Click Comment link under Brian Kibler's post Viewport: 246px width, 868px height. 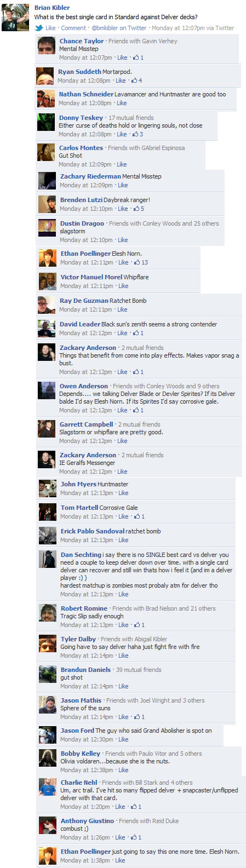click(73, 28)
